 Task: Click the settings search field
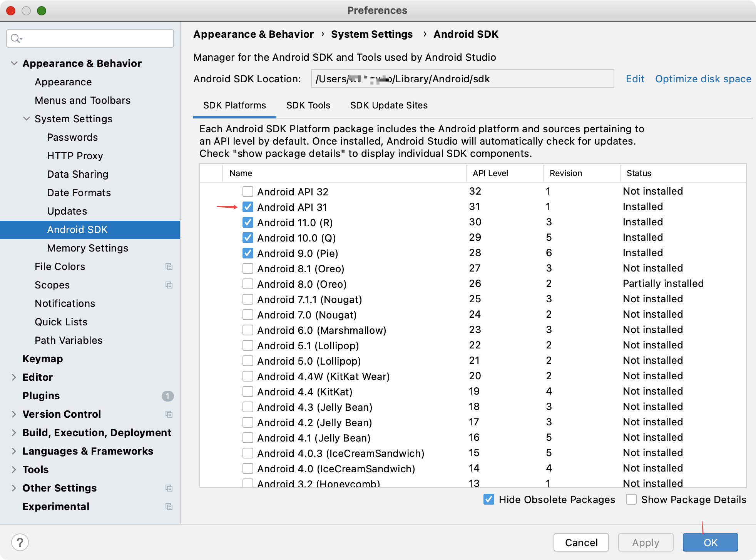[x=90, y=38]
